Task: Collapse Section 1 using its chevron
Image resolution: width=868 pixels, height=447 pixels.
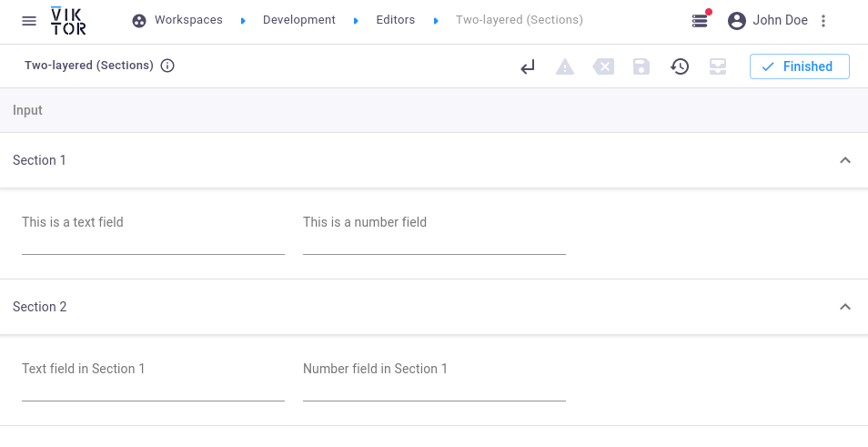Action: 844,160
